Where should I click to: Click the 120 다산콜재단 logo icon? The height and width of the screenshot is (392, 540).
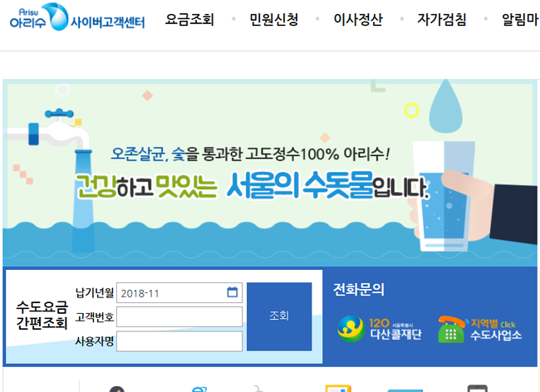[x=351, y=329]
